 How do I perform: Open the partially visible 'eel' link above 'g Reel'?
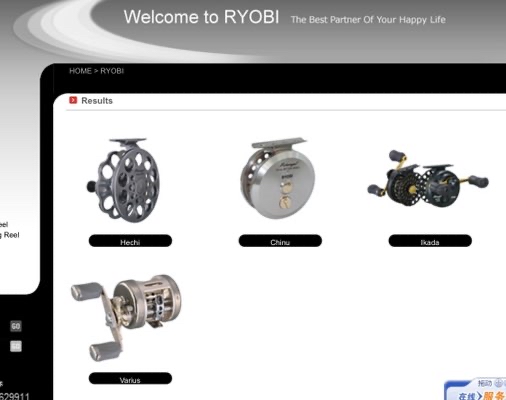point(4,224)
